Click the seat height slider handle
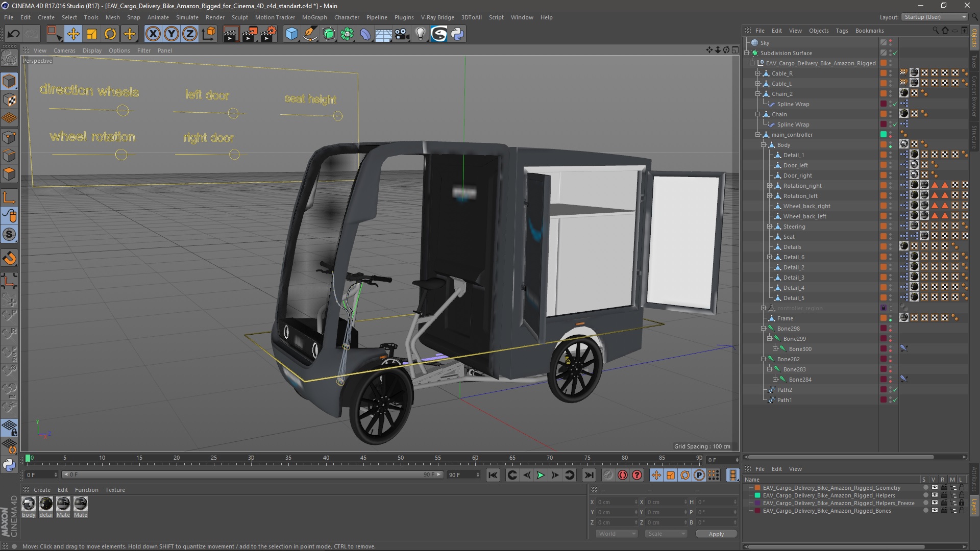980x551 pixels. (x=337, y=116)
